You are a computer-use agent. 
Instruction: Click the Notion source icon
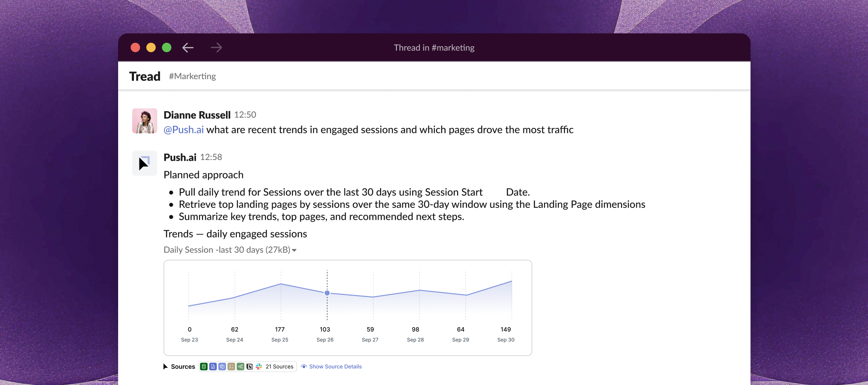tap(250, 367)
